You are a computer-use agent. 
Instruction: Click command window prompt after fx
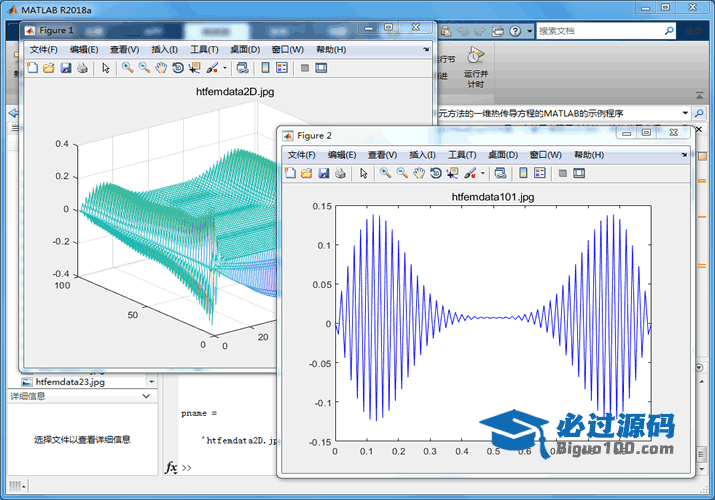tap(187, 468)
